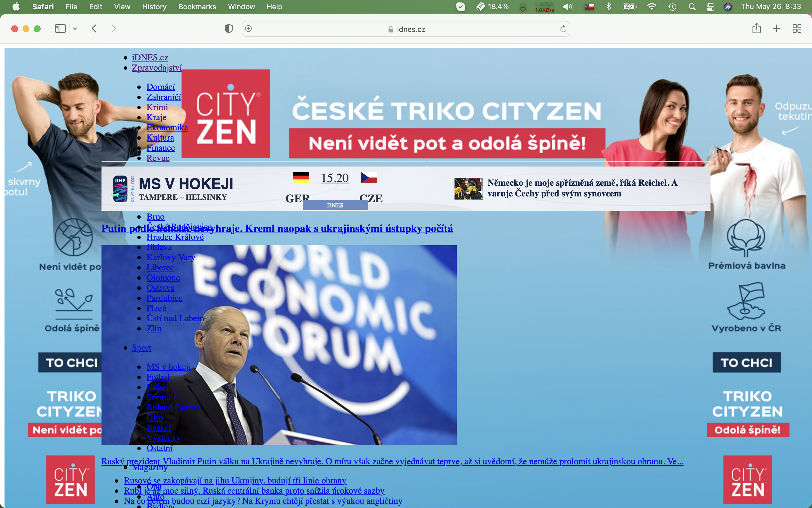The height and width of the screenshot is (508, 812).
Task: Go back to previous page
Action: (94, 29)
